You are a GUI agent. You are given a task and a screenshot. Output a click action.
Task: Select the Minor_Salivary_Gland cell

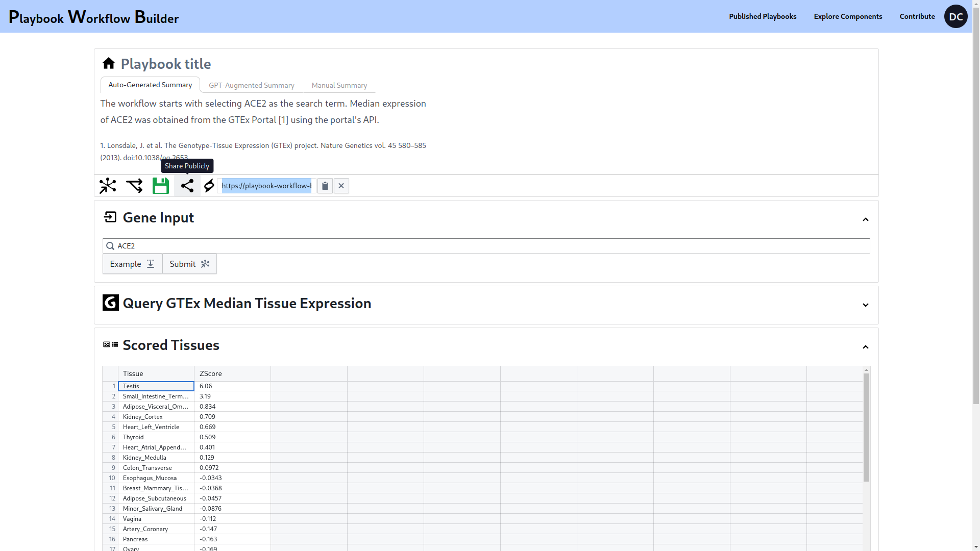(156, 509)
